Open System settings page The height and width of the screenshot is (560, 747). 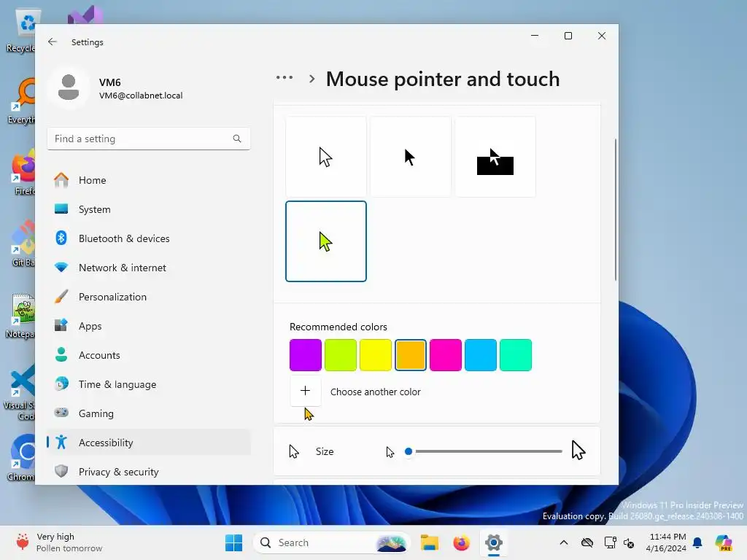(149, 209)
